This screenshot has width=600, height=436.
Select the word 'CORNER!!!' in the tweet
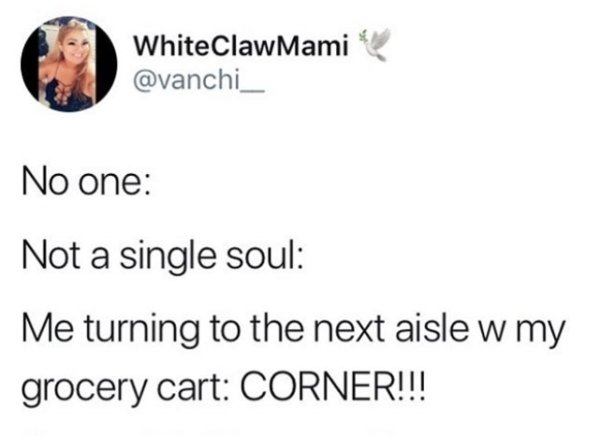click(332, 390)
